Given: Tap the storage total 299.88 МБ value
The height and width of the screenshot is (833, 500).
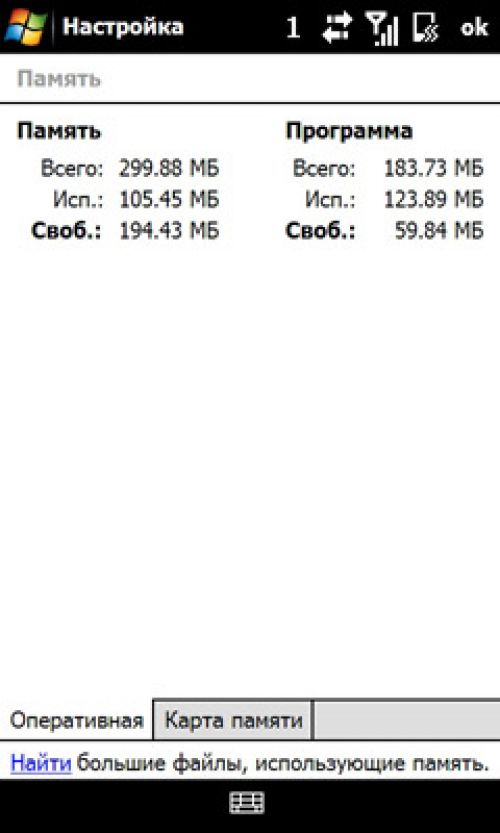Looking at the screenshot, I should click(168, 169).
